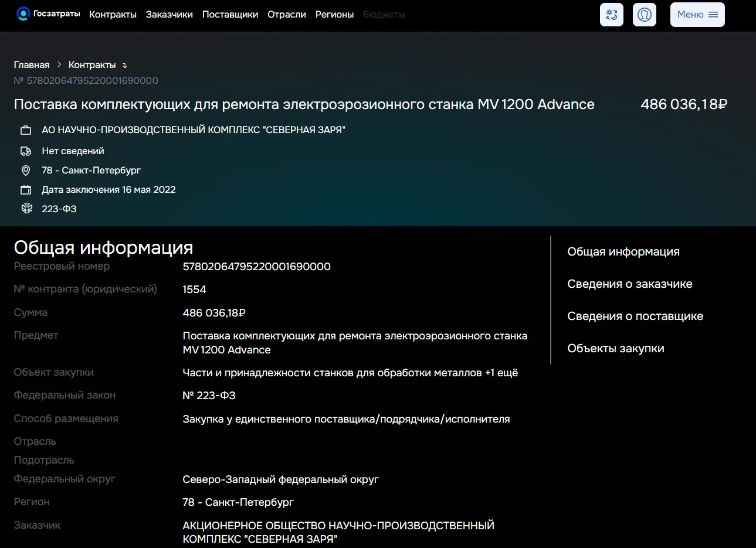756x548 pixels.
Task: Open the Меню hamburger button
Action: tap(697, 15)
